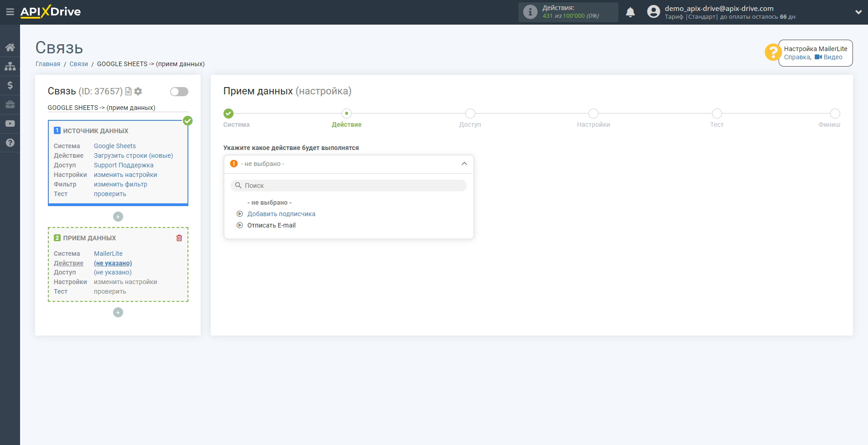The width and height of the screenshot is (868, 445).
Task: Open the home sidebar icon
Action: tap(10, 47)
